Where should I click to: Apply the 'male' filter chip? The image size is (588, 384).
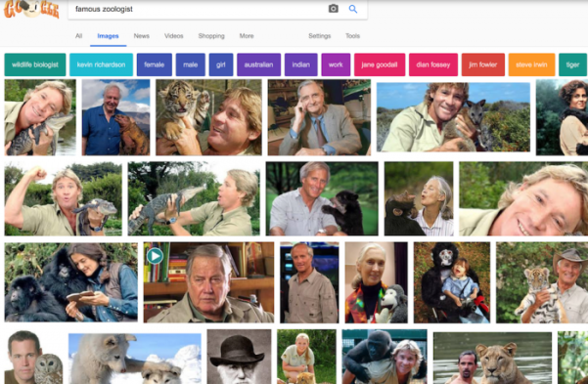pyautogui.click(x=190, y=64)
